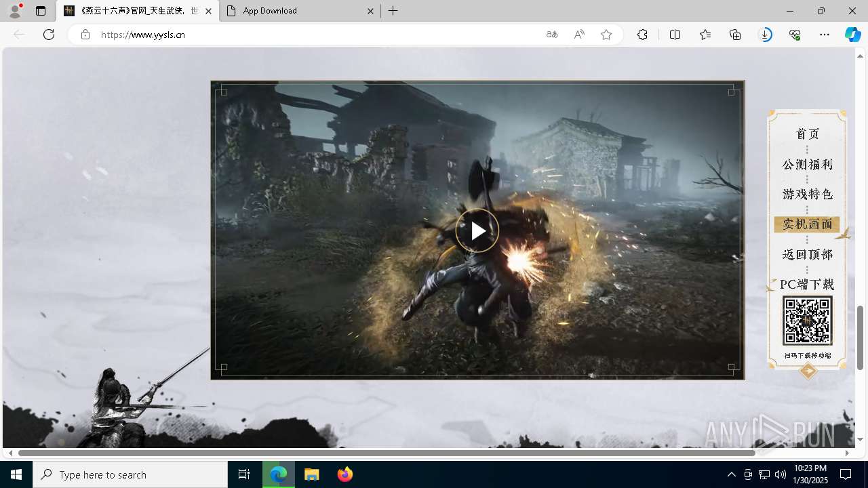Open the tab actions menu icon
The width and height of the screenshot is (868, 488).
(41, 11)
